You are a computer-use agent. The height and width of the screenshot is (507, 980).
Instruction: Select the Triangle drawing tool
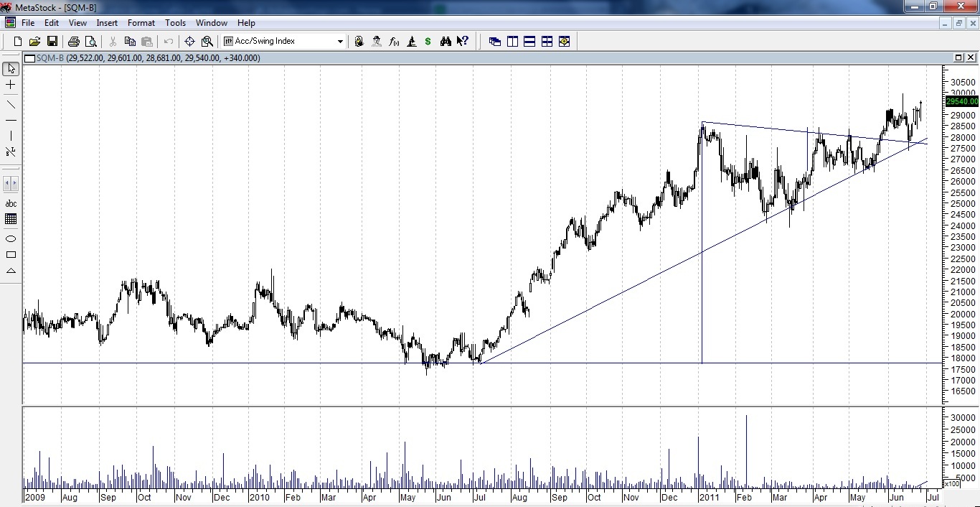(x=11, y=271)
